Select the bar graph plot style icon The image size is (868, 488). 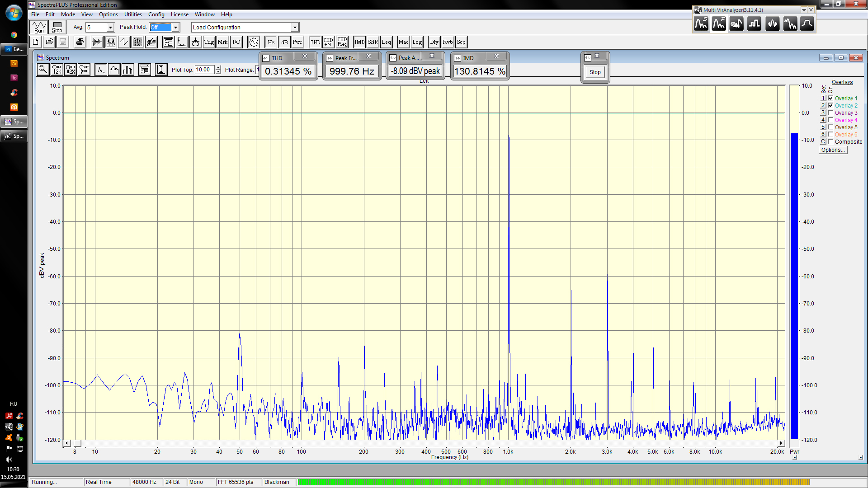(128, 70)
